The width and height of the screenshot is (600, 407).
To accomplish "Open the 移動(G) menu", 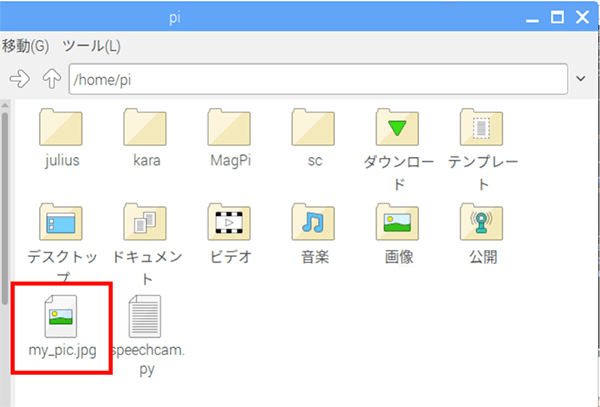I will 25,46.
